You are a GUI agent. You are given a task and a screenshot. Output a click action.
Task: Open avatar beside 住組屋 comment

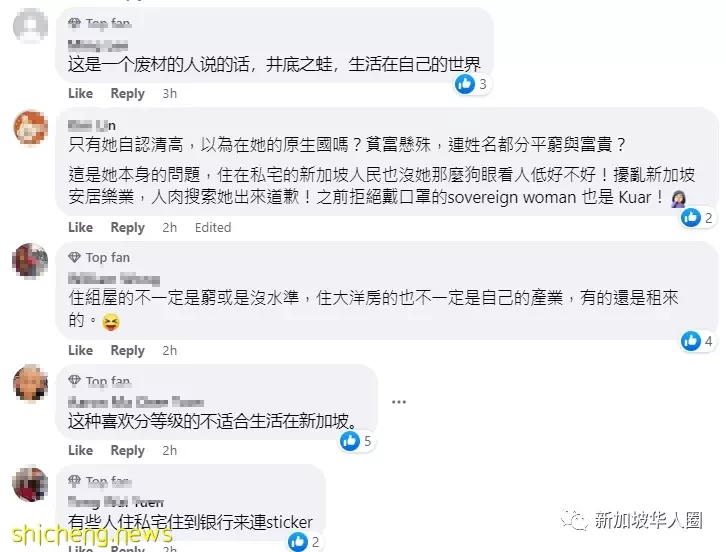coord(31,260)
